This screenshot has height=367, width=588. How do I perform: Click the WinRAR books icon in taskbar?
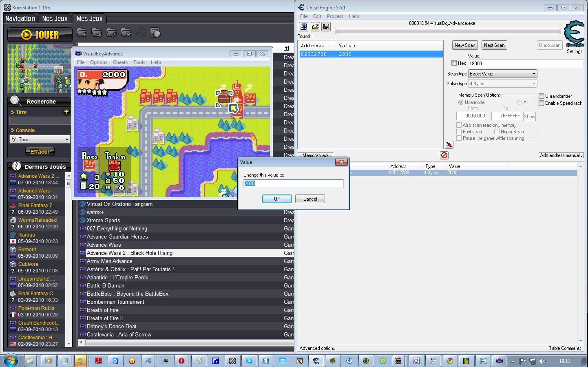tap(398, 361)
